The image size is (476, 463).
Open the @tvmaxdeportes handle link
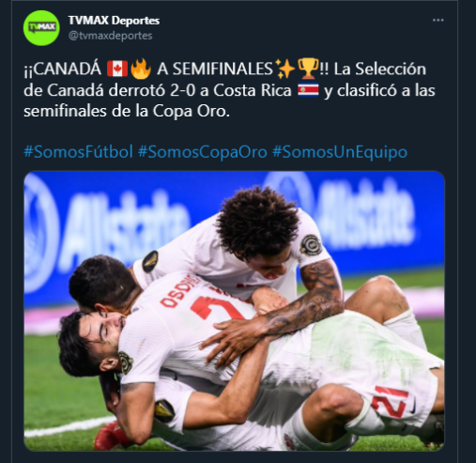point(111,36)
